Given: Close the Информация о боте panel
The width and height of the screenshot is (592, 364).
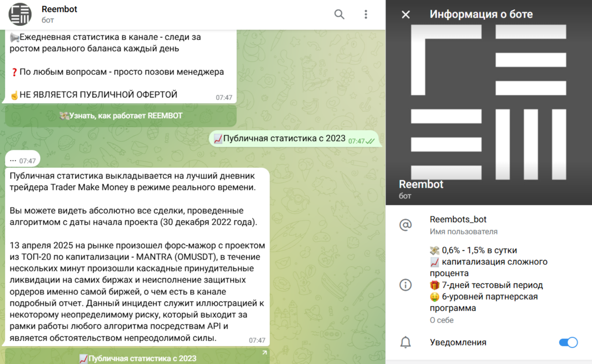Looking at the screenshot, I should coord(405,14).
